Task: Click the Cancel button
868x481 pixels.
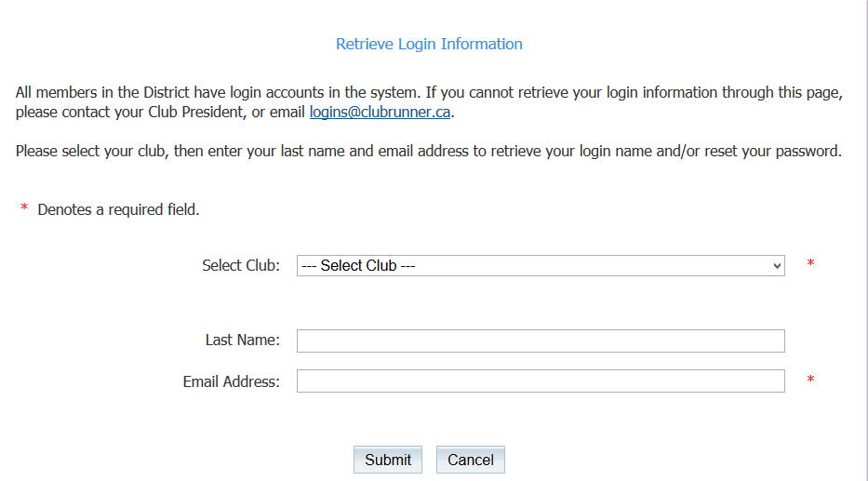Action: point(470,460)
